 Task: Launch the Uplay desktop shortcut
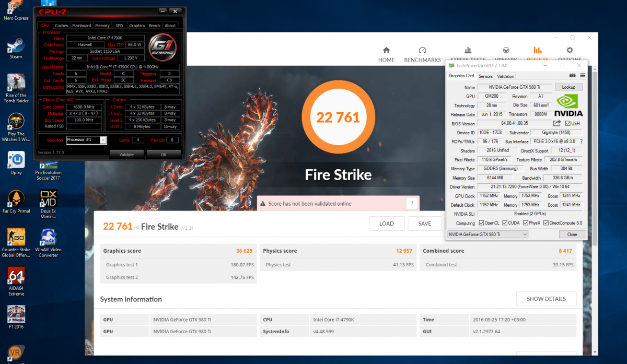[16, 163]
